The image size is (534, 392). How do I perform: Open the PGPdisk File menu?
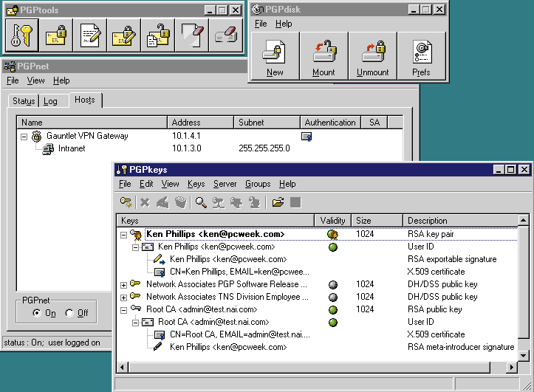point(261,24)
